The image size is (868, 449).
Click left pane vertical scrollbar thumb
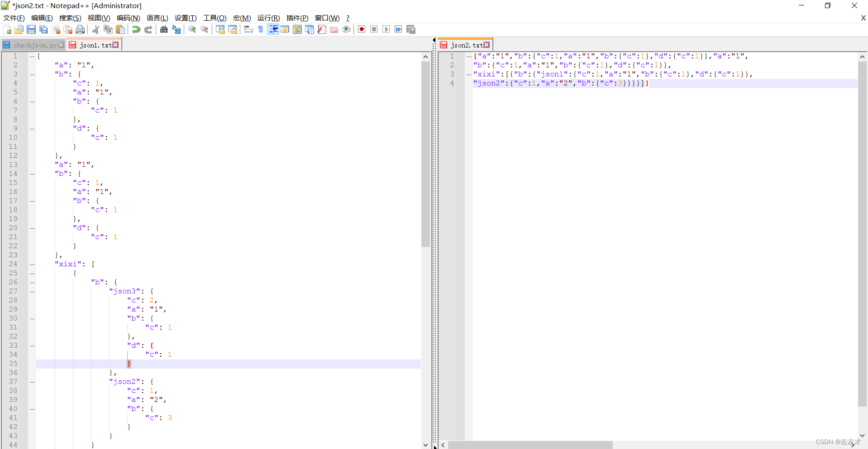pyautogui.click(x=425, y=154)
